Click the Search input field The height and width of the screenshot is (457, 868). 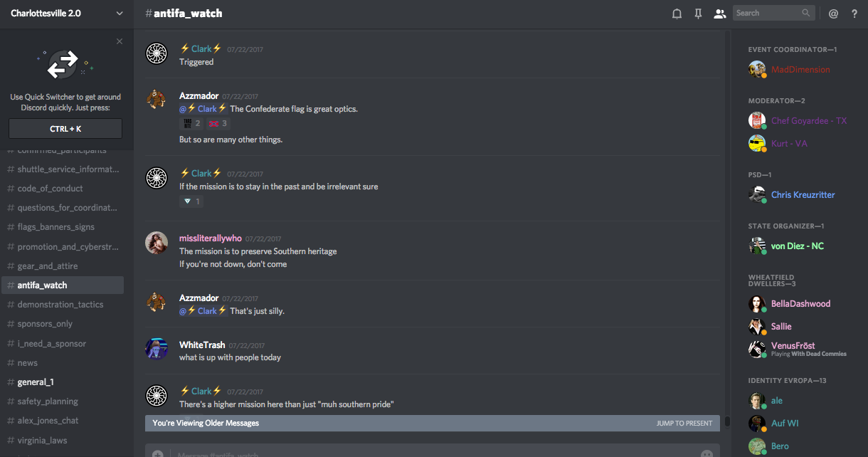coord(773,13)
